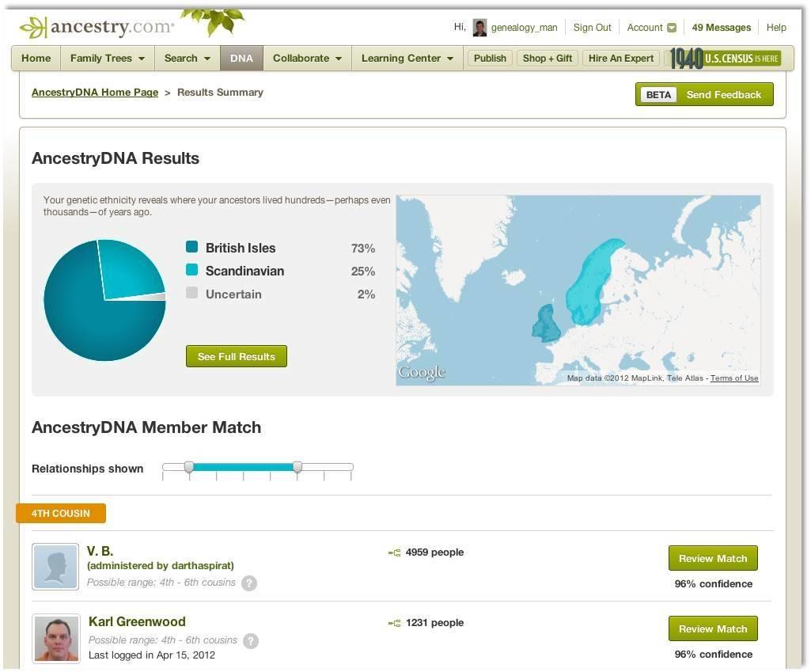Image resolution: width=811 pixels, height=672 pixels.
Task: Expand the Account dropdown arrow
Action: click(672, 28)
